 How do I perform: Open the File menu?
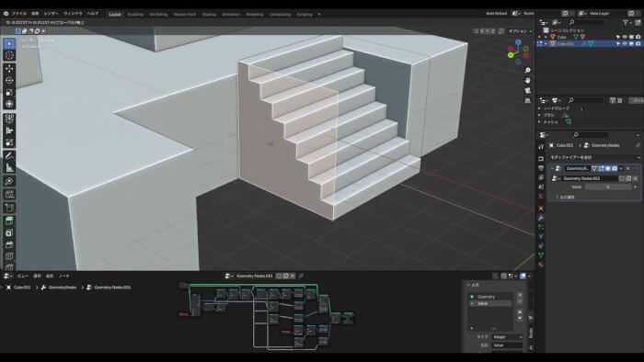tap(19, 14)
